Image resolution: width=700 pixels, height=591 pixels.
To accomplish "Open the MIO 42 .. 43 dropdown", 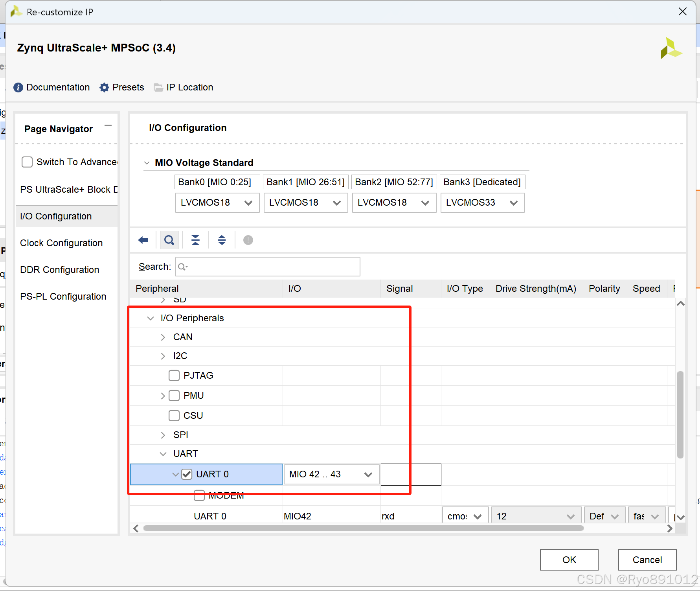I will click(331, 474).
